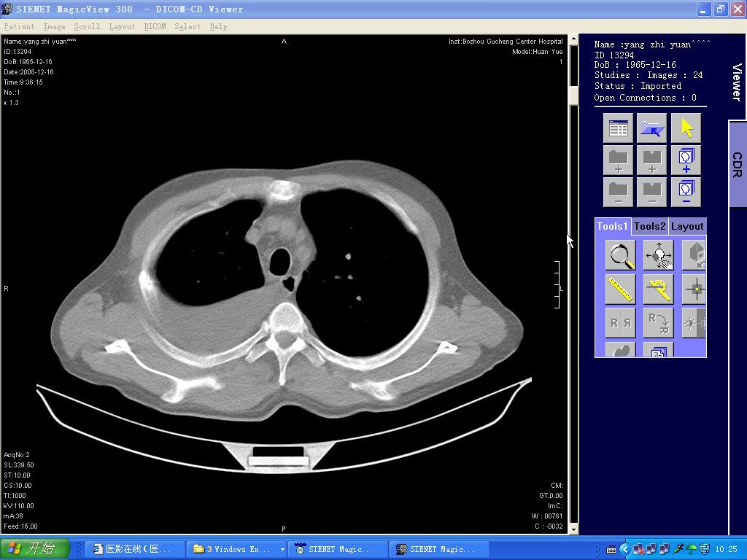Select the yellow ruler distance tool
Screen dimensions: 747x560
click(620, 289)
